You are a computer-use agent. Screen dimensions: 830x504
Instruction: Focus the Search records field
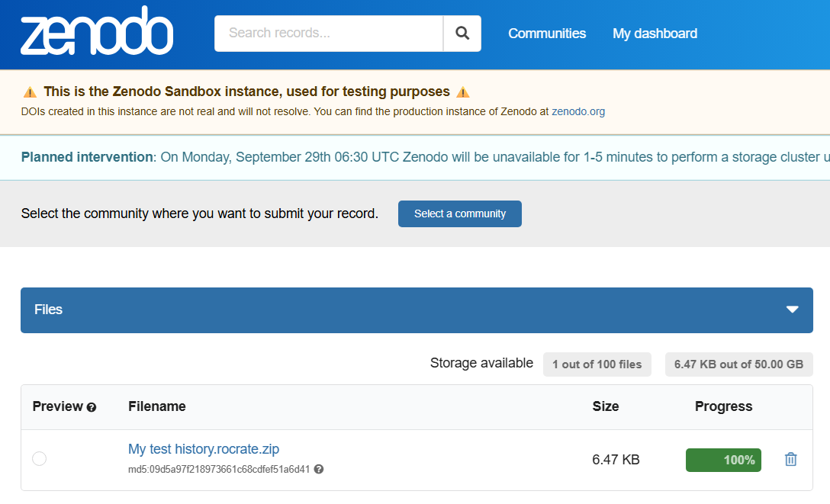(x=328, y=34)
